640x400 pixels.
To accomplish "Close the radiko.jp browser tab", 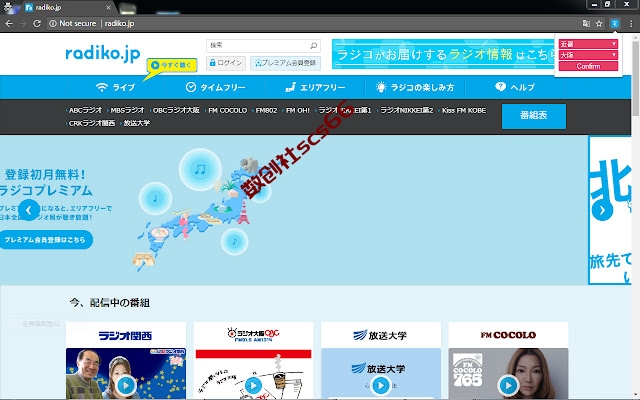I will (108, 7).
